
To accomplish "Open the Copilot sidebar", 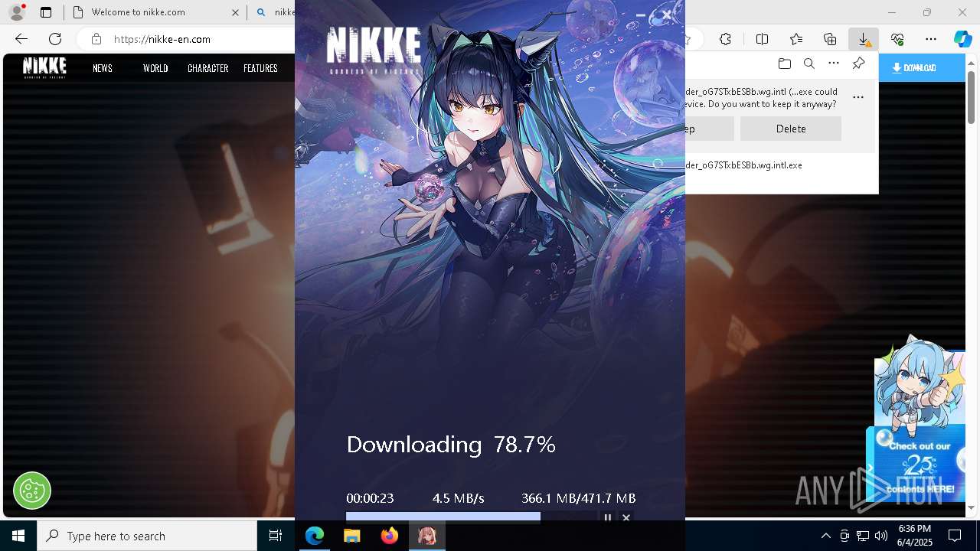I will 962,39.
